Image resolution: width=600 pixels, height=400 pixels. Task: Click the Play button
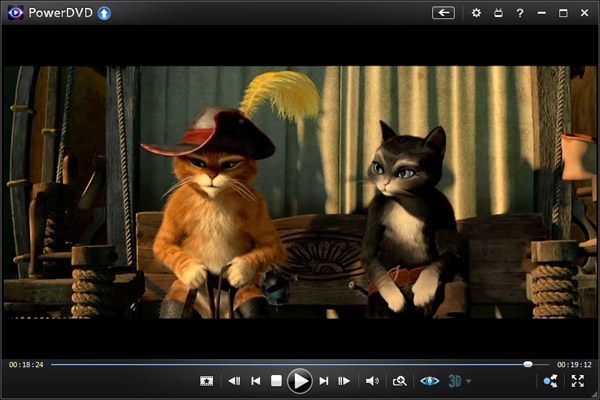(299, 381)
